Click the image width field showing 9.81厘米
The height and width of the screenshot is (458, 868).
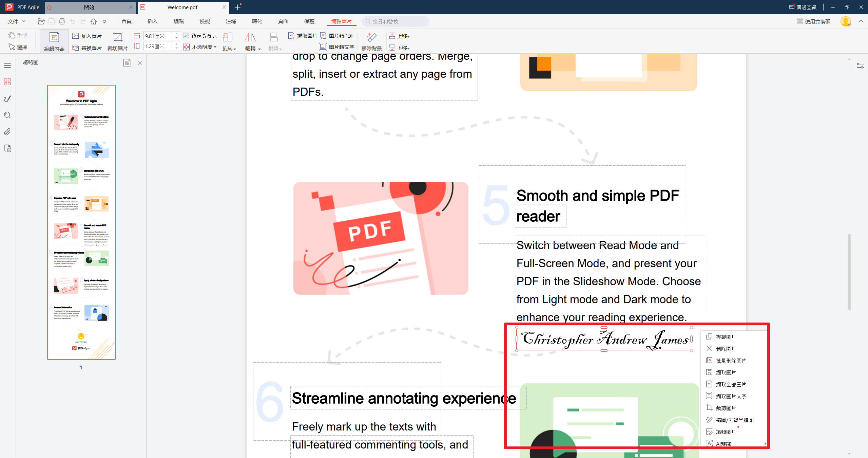point(158,36)
